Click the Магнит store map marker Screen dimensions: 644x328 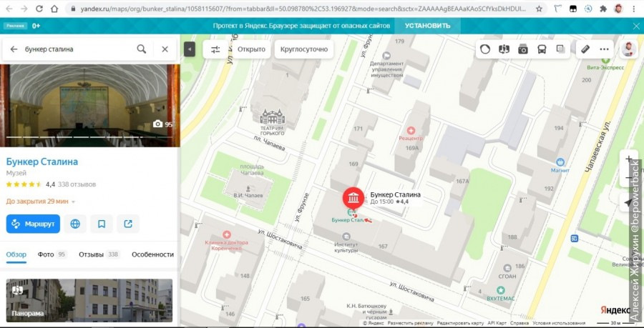(x=560, y=162)
